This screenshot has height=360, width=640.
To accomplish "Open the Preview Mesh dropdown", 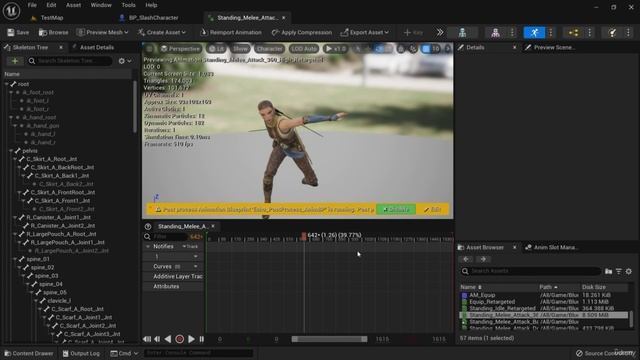I will pyautogui.click(x=102, y=32).
